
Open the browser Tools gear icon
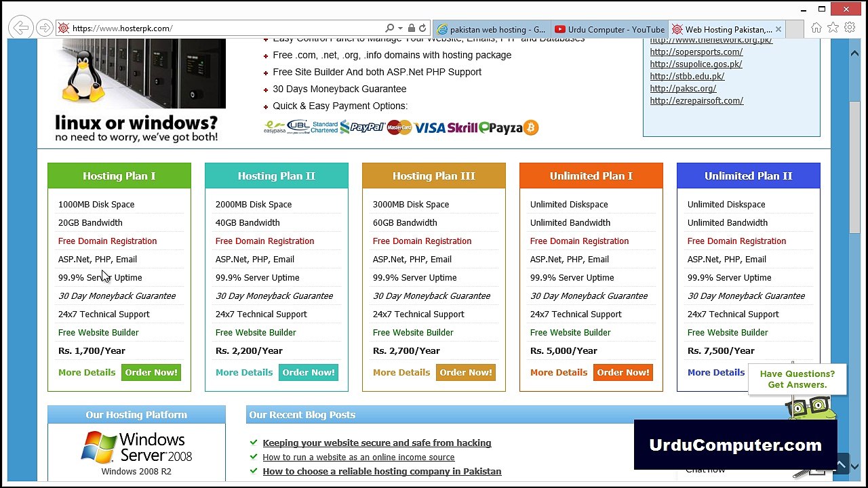click(850, 28)
